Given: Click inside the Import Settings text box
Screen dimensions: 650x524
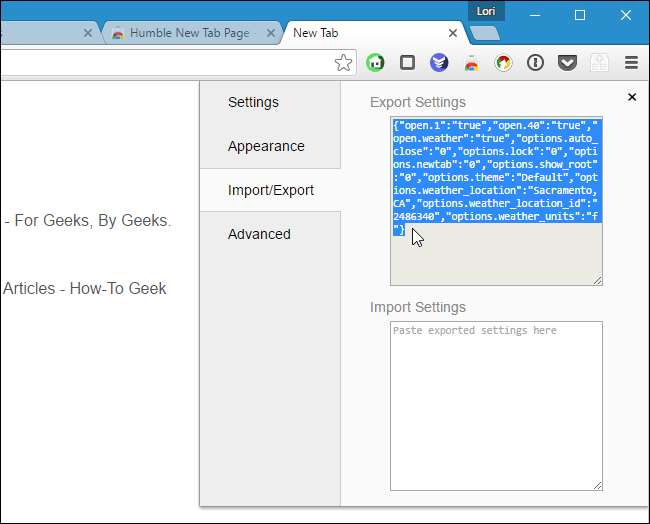Looking at the screenshot, I should [x=496, y=405].
